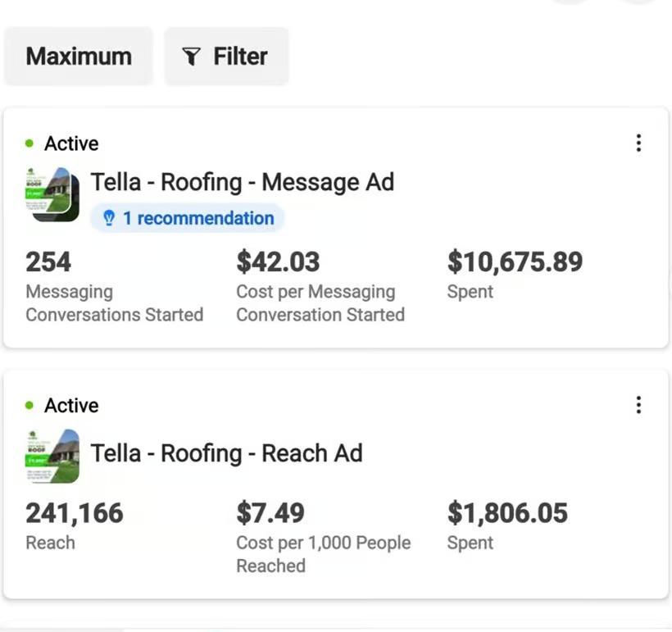Click the $42.03 cost per conversation metric

click(x=278, y=262)
